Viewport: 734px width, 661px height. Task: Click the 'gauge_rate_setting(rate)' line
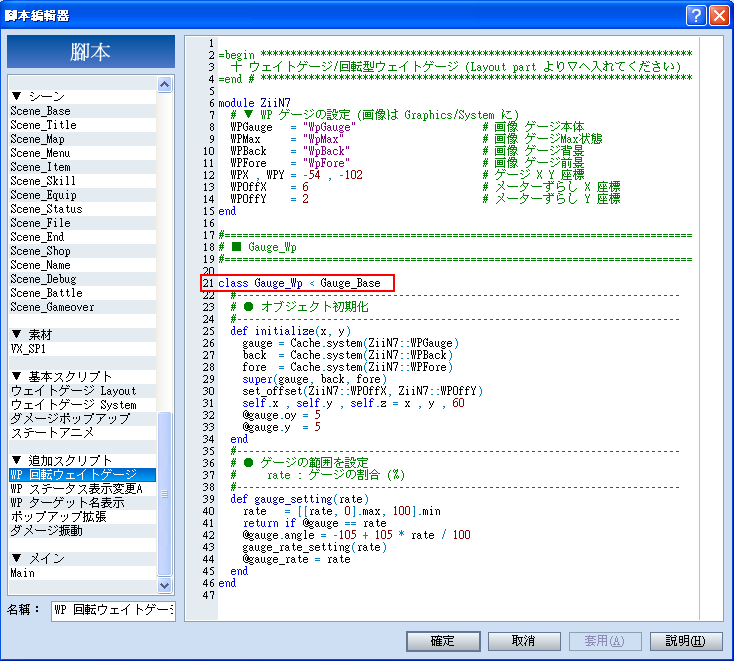pos(315,547)
